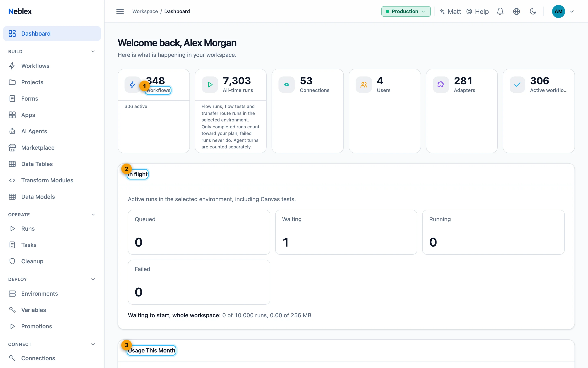This screenshot has height=368, width=588.
Task: Collapse the DEPLOY section
Action: click(93, 279)
